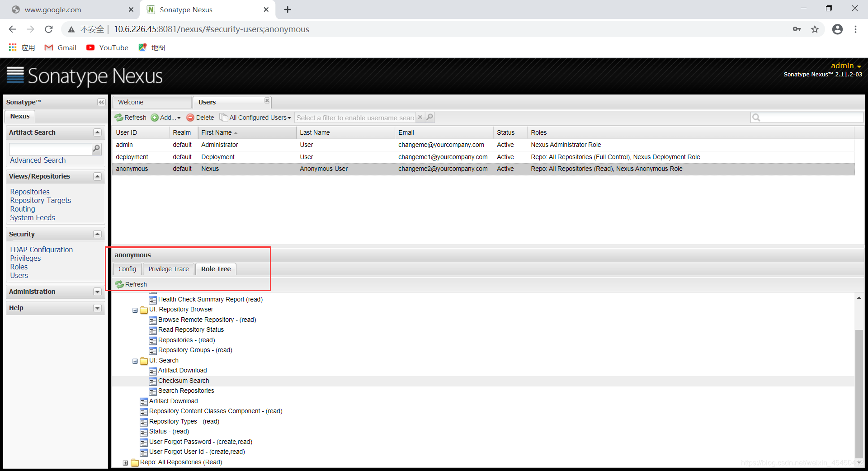868x471 pixels.
Task: Select the Role Tree tab
Action: point(216,269)
